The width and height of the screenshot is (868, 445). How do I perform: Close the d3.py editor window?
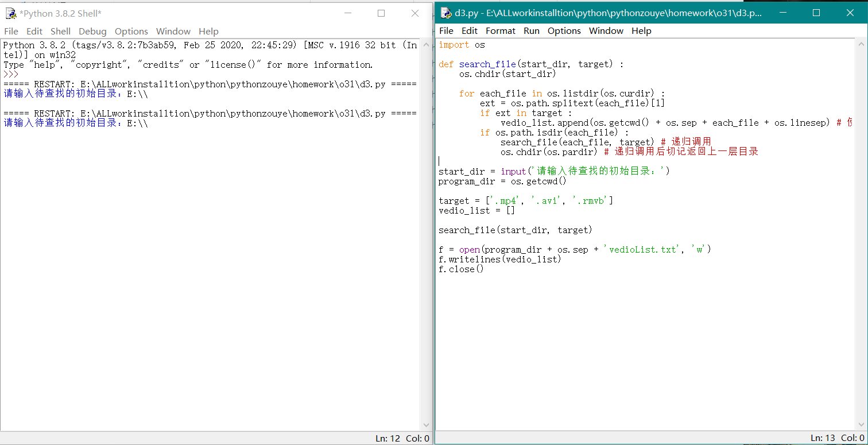click(850, 13)
